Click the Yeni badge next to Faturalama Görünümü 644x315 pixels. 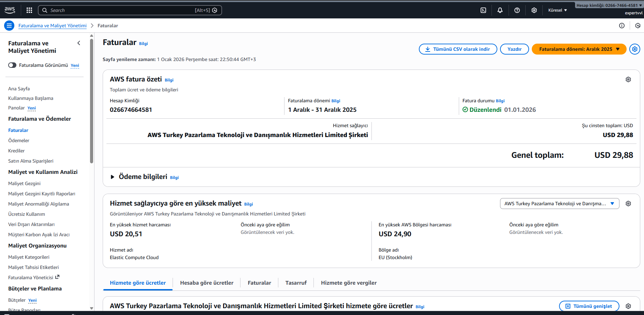click(75, 65)
